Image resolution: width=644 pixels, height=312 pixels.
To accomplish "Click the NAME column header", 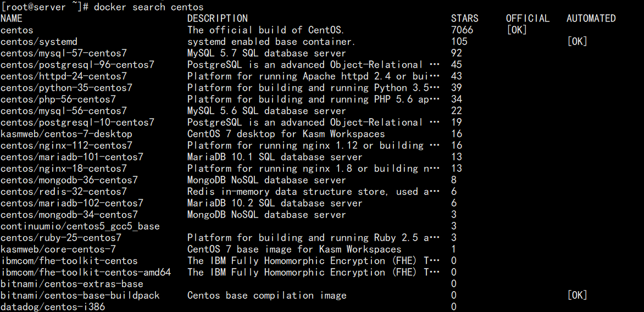I will [12, 19].
